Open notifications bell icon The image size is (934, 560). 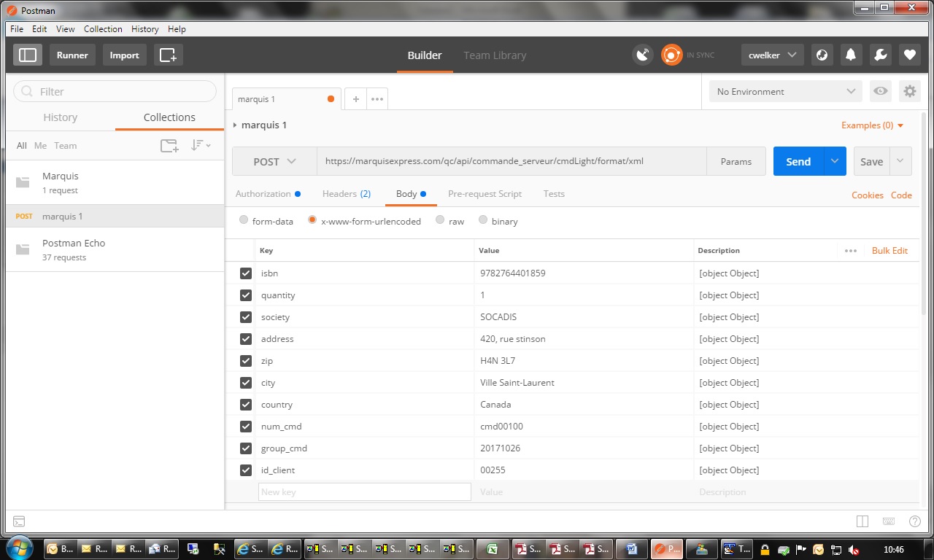(851, 55)
